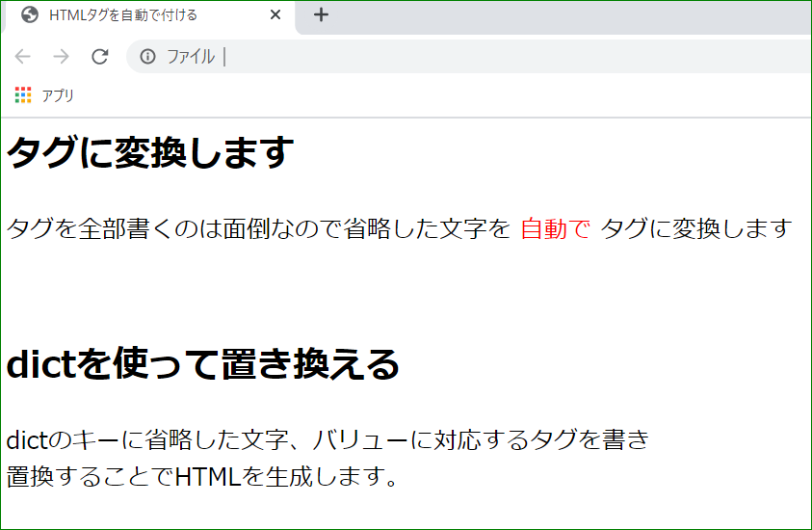Viewport: 812px width, 530px height.
Task: Click the line dictのキーに省略した文字
Action: (x=327, y=439)
